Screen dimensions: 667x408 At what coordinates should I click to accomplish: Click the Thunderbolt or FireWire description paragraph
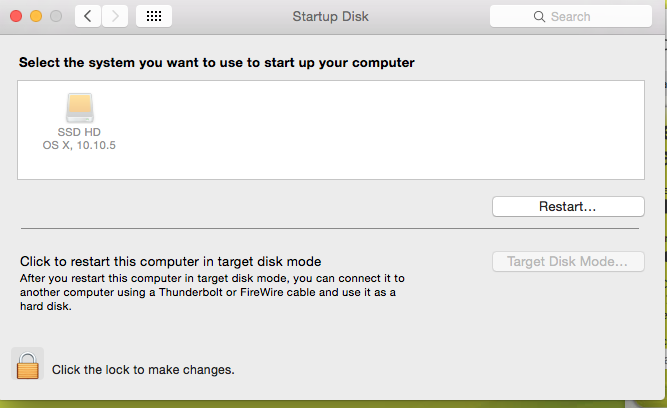[212, 292]
